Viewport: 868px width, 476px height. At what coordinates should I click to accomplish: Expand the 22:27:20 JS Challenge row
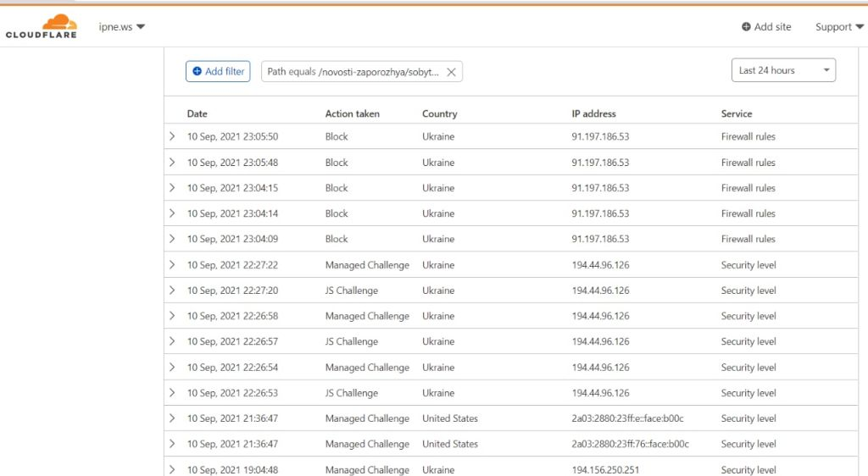tap(172, 291)
